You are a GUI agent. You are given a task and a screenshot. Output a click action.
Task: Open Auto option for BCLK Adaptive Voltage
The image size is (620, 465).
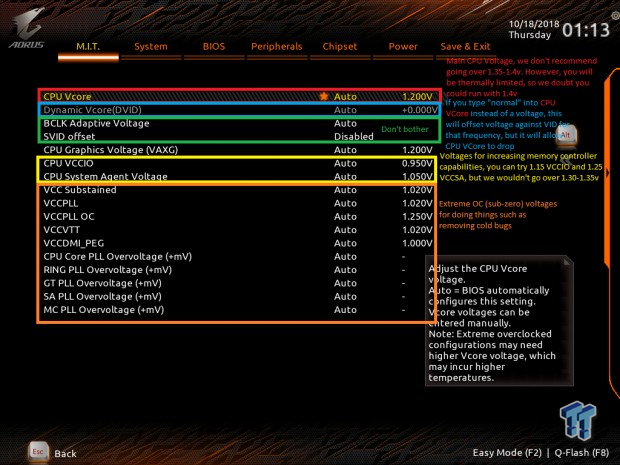[x=345, y=123]
